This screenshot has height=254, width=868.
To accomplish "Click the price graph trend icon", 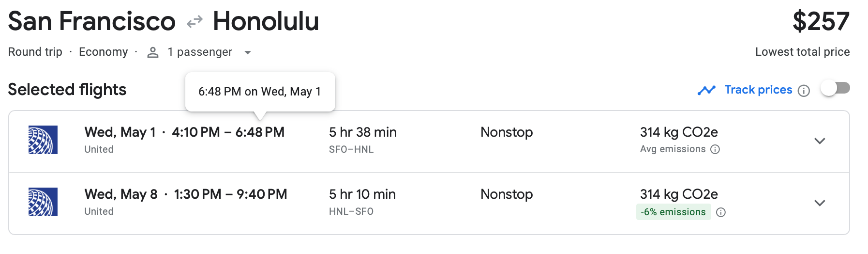I will coord(706,90).
